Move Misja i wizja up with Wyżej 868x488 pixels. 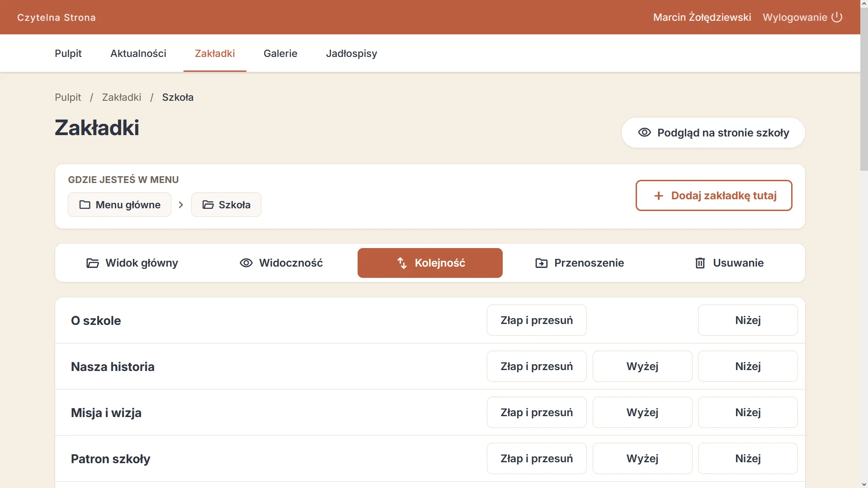click(642, 413)
